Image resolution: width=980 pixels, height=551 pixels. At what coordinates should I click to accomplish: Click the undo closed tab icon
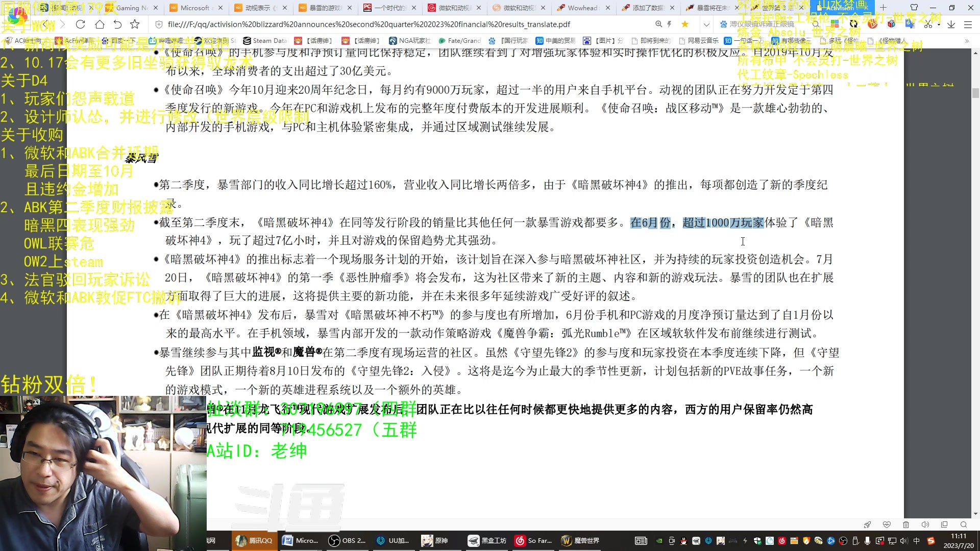click(117, 24)
